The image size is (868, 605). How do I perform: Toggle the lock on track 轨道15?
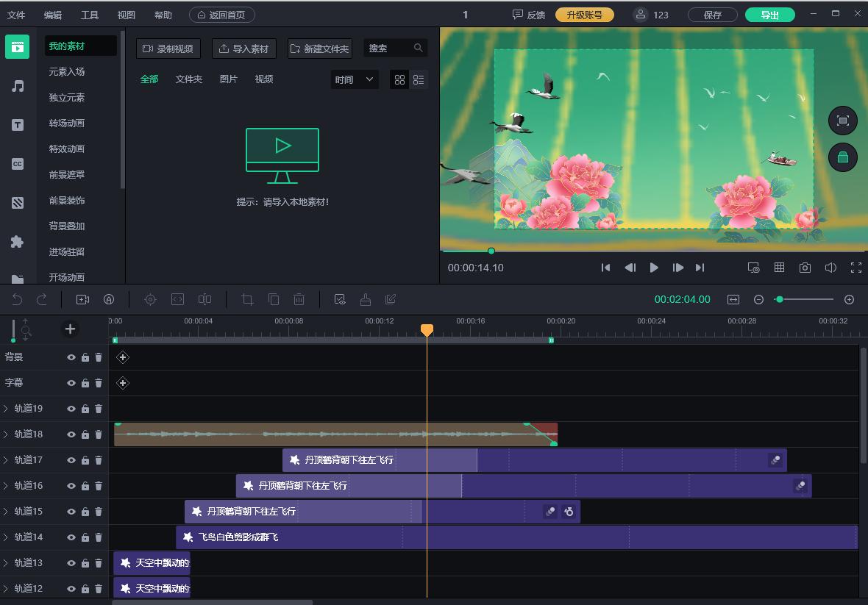tap(85, 512)
